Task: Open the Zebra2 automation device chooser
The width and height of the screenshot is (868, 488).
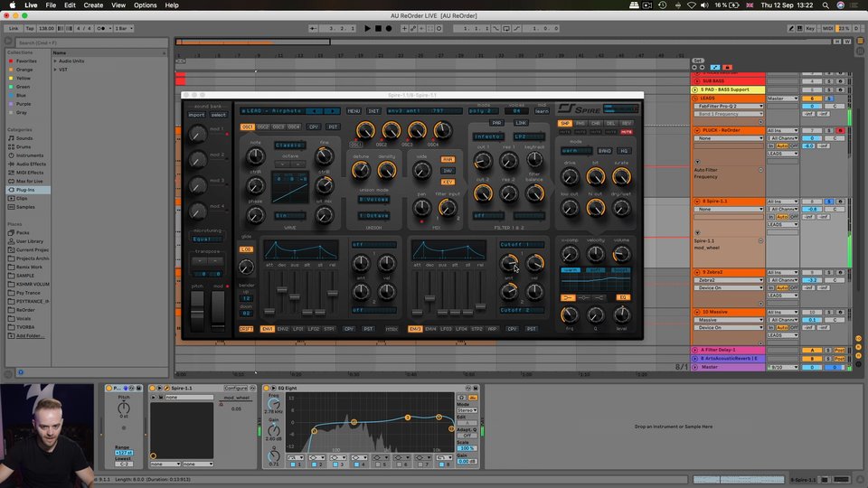Action: coord(729,280)
